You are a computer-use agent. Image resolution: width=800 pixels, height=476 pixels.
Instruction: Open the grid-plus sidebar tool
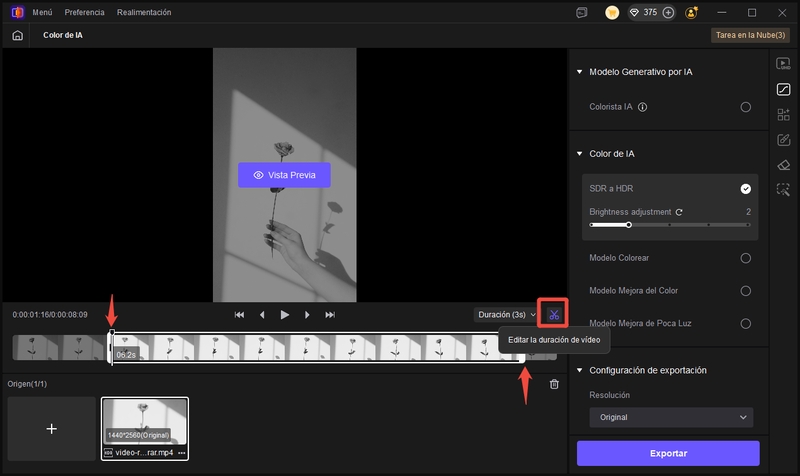click(783, 114)
